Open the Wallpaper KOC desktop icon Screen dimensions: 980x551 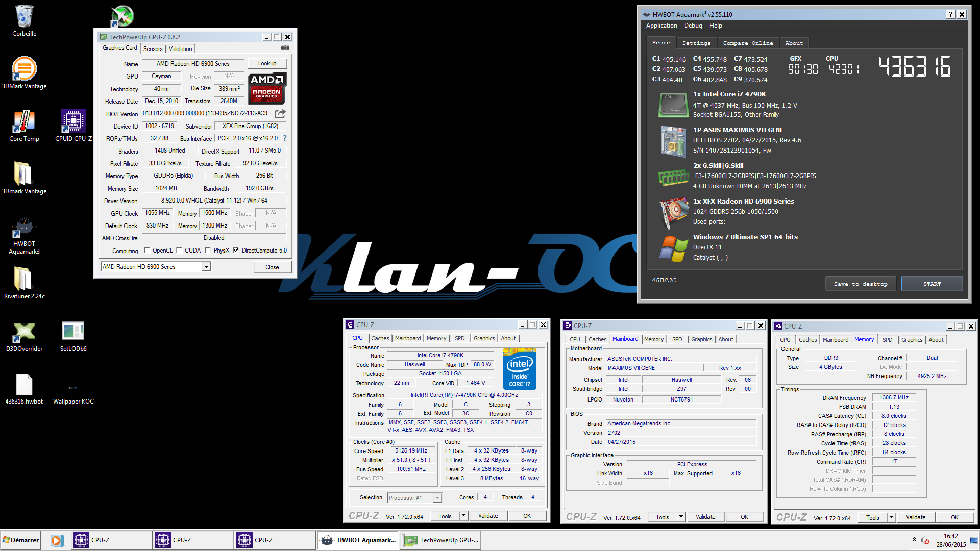[x=73, y=393]
